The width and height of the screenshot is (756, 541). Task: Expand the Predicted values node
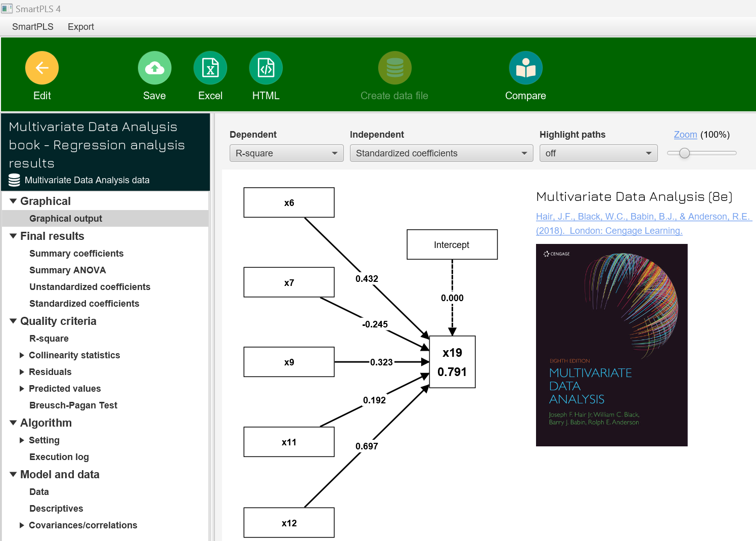click(x=22, y=389)
